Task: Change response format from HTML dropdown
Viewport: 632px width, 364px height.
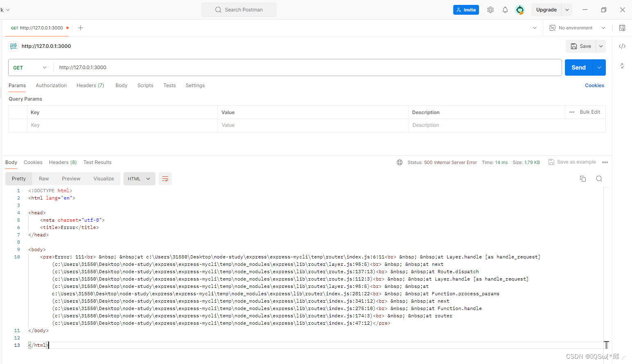Action: [139, 179]
